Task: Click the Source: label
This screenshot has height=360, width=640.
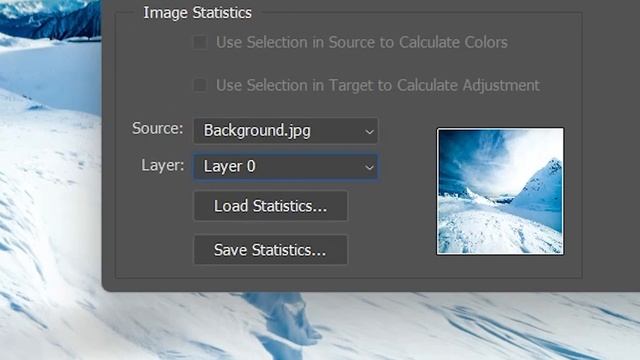Action: click(x=158, y=129)
